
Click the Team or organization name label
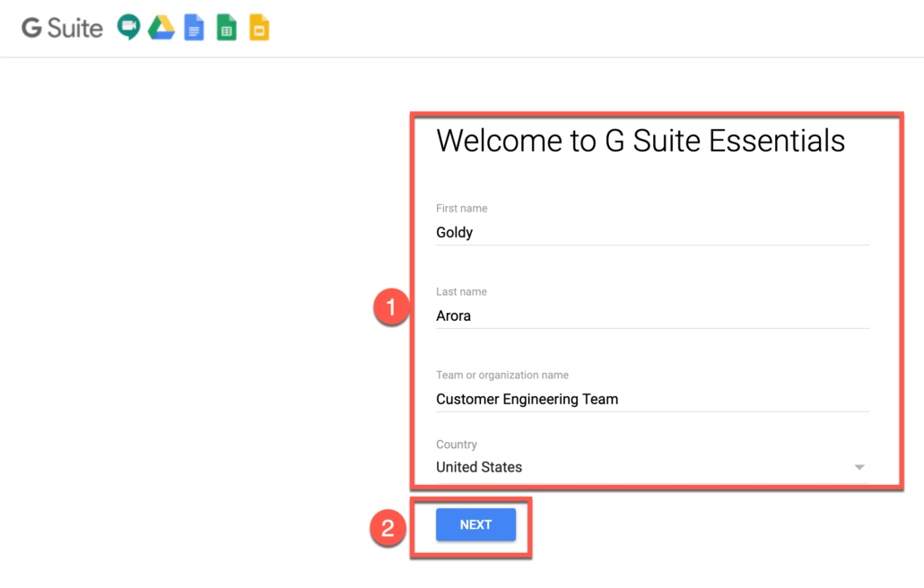click(502, 375)
